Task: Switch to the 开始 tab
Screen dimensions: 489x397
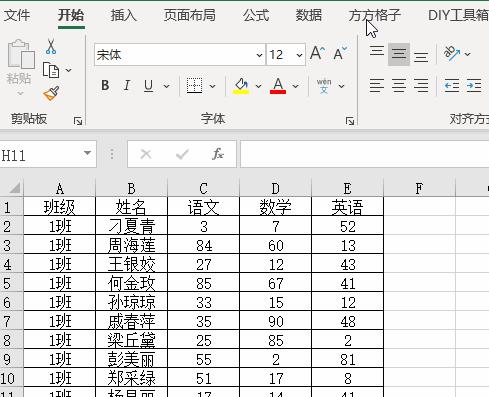Action: coord(71,15)
